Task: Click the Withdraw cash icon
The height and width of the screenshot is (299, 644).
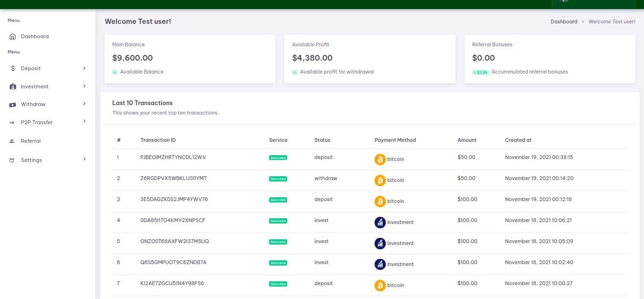Action: pos(12,105)
